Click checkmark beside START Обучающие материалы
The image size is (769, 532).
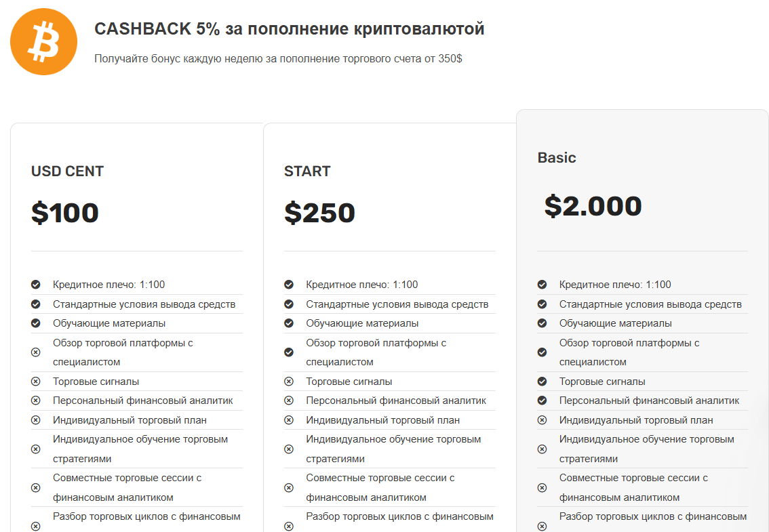click(x=289, y=323)
